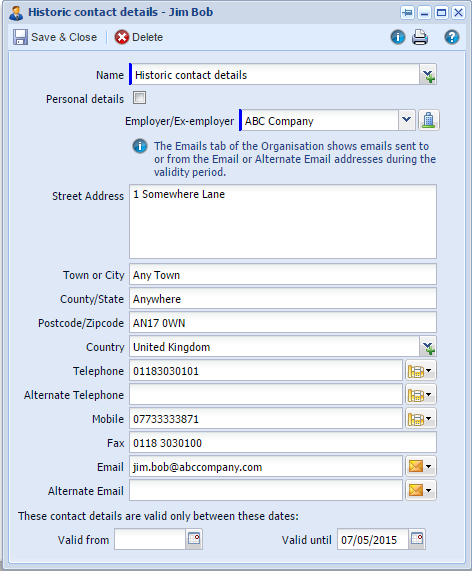Screen dimensions: 472x571
Task: Click the Telephone dial phone icon
Action: click(421, 371)
